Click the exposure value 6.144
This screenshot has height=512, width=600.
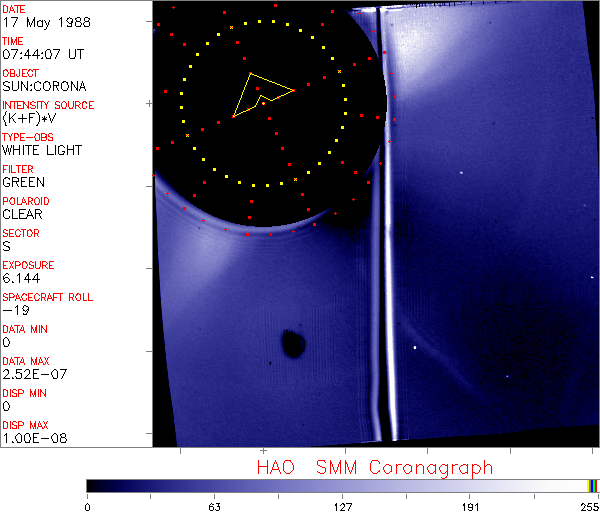(21, 278)
